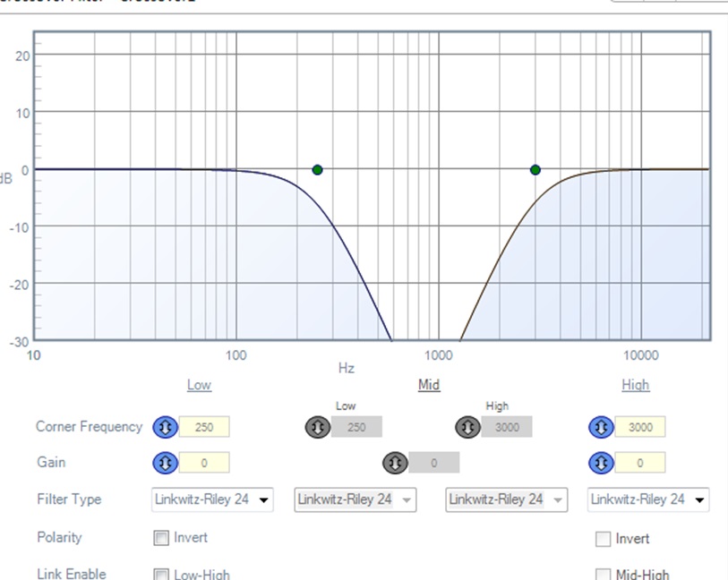Click the Corner Frequency label
728x580 pixels.
tap(90, 426)
